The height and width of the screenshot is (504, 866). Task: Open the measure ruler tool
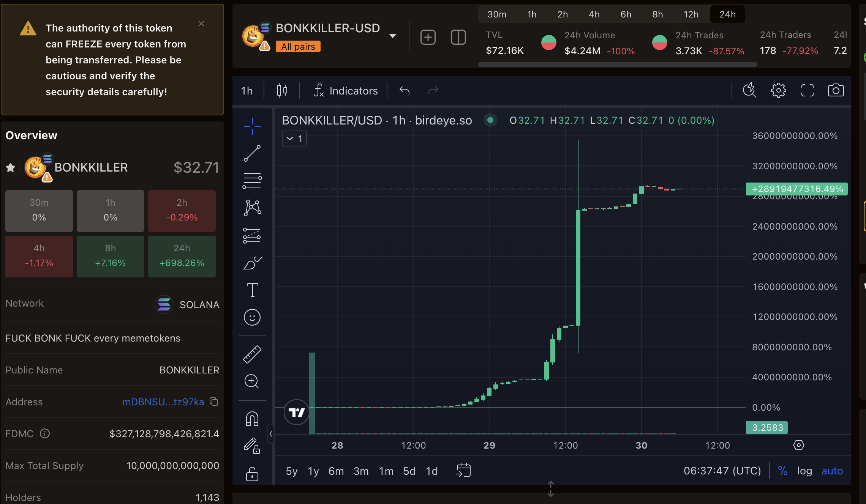pyautogui.click(x=252, y=354)
